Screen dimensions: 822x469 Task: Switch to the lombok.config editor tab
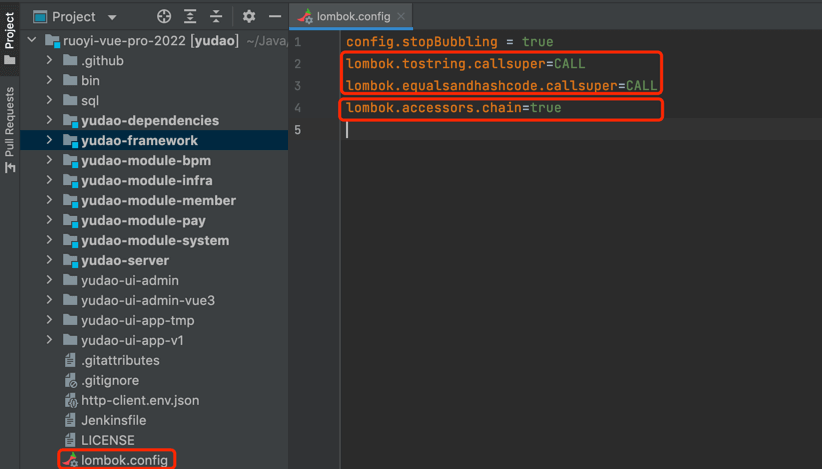click(x=352, y=17)
